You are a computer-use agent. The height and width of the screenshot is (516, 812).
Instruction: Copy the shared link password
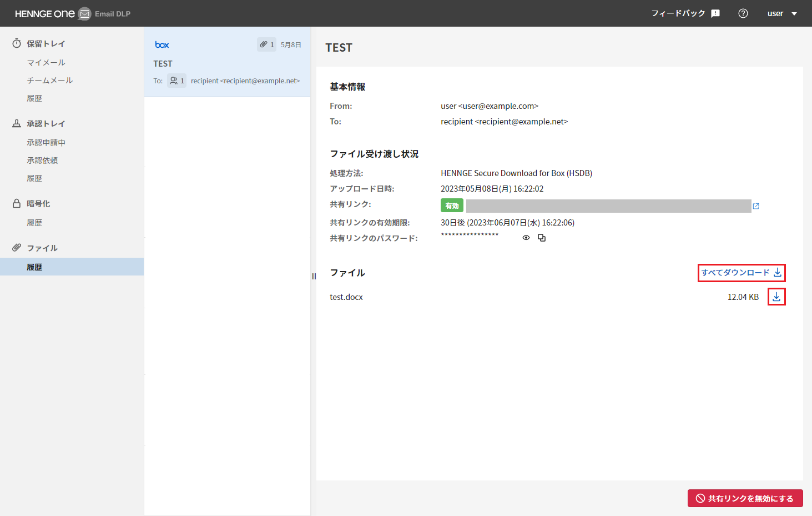coord(542,238)
